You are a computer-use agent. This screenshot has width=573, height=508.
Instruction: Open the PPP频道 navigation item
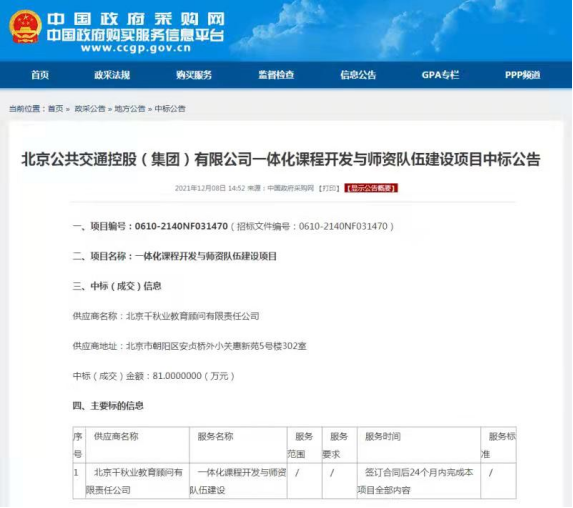point(523,75)
